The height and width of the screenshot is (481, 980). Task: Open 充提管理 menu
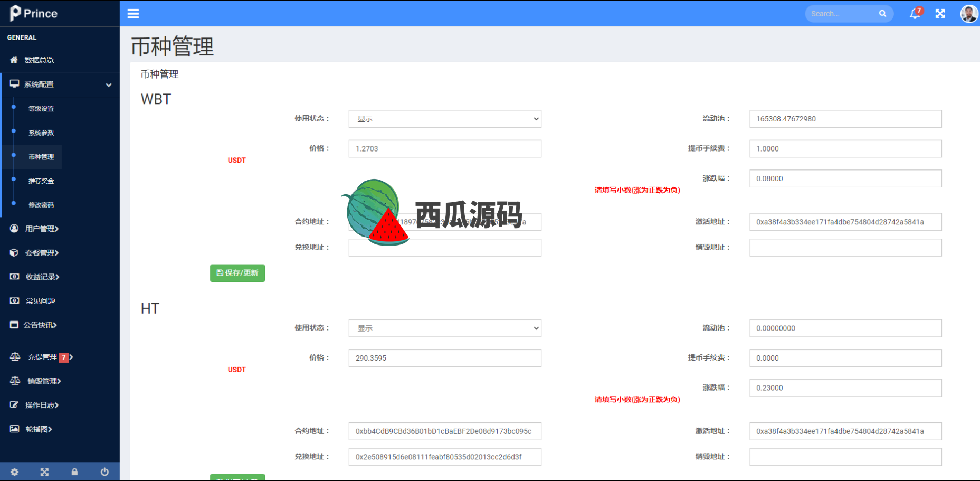[42, 357]
